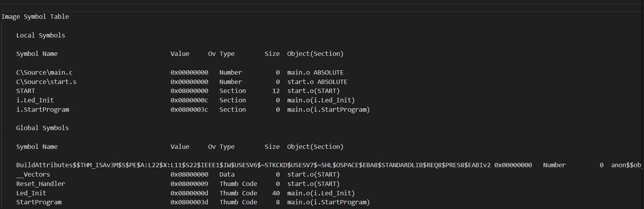Click 'start.o ABSOLUTE' object entry
The image size is (644, 209).
pos(317,82)
